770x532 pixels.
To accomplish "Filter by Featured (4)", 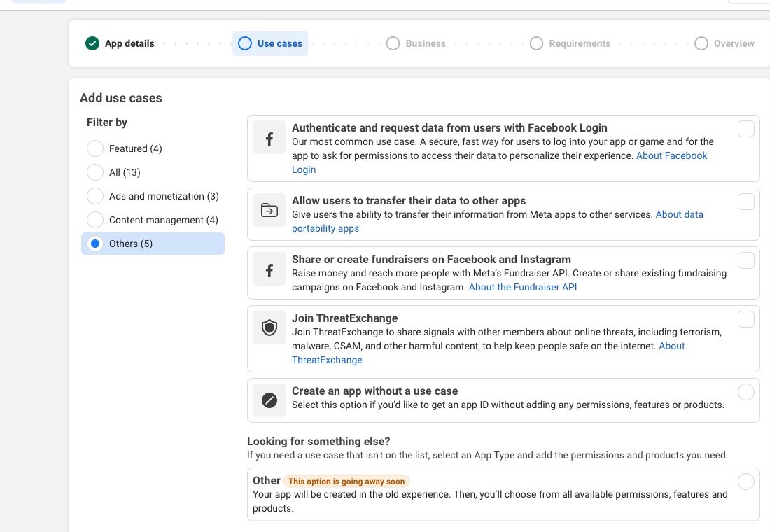I will 95,148.
